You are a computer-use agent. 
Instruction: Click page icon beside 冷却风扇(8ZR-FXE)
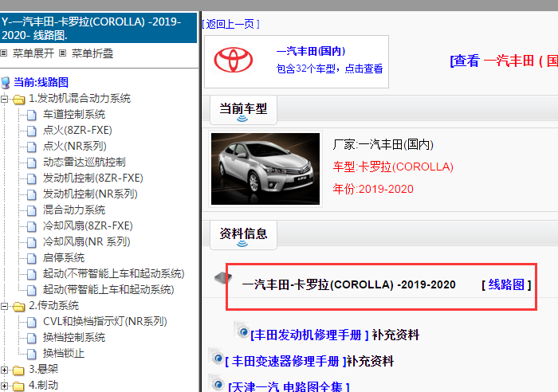(x=32, y=226)
